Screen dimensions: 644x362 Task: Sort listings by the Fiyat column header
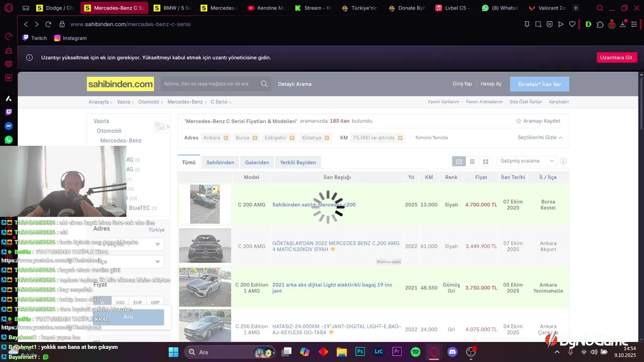pos(481,177)
